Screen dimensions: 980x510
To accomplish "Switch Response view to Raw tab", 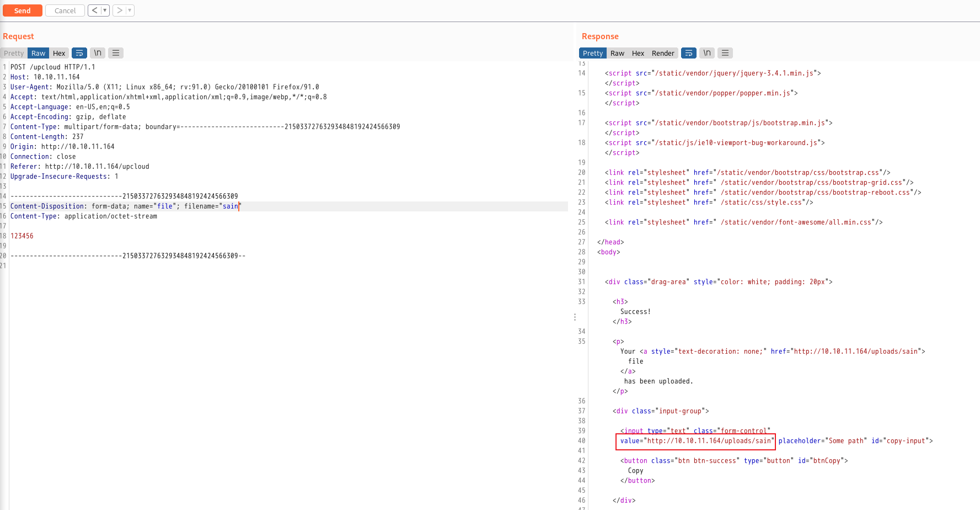I will tap(617, 53).
